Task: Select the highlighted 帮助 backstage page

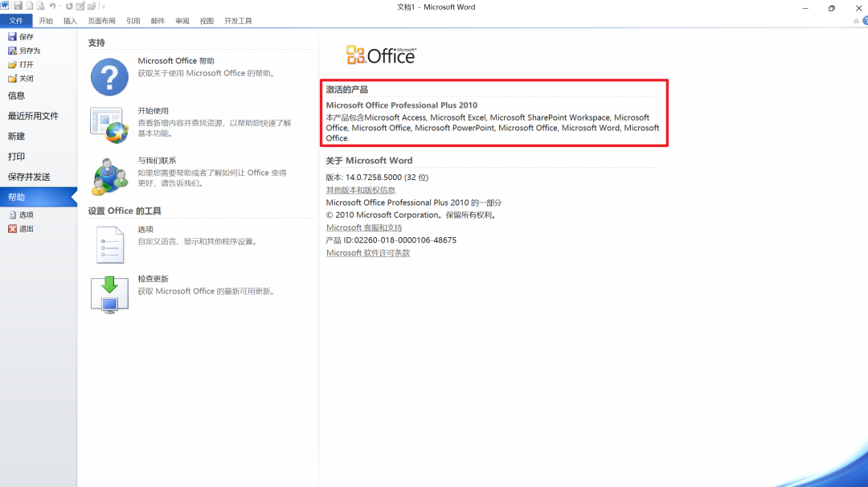Action: tap(39, 197)
